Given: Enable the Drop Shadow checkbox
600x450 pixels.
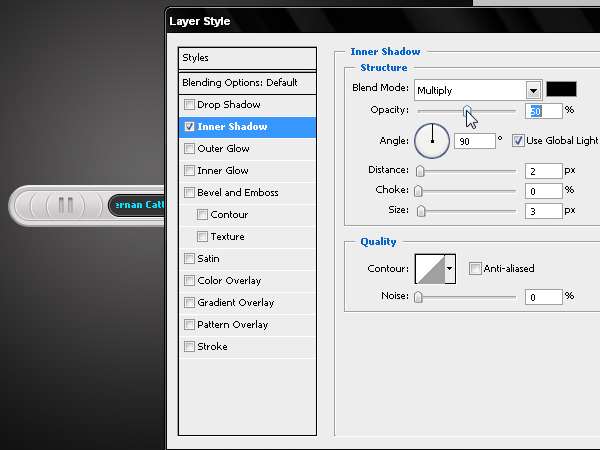Looking at the screenshot, I should point(190,105).
